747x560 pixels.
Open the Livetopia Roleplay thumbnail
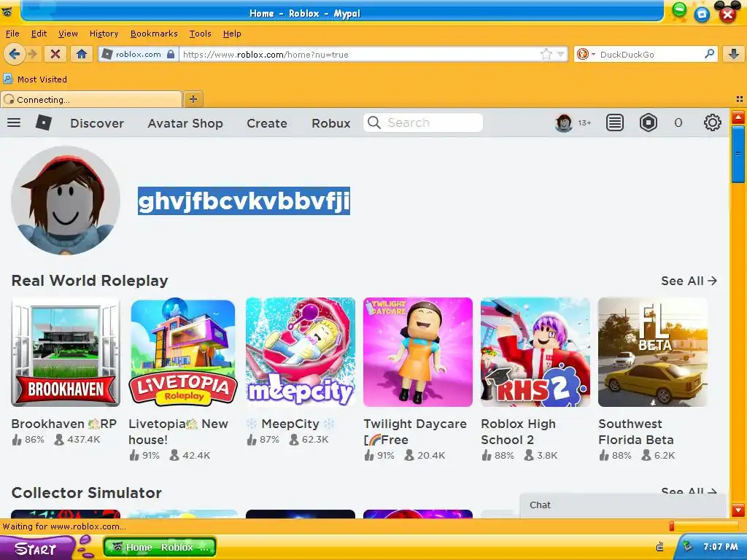coord(183,352)
